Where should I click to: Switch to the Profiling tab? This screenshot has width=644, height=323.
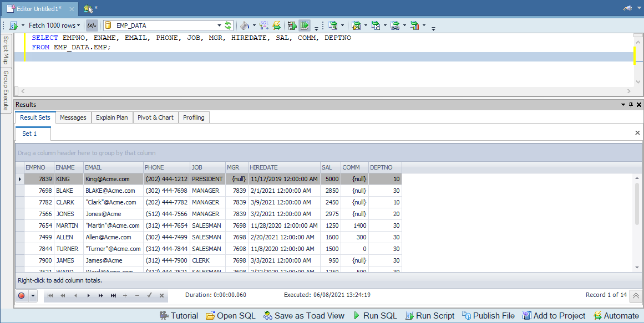click(194, 117)
